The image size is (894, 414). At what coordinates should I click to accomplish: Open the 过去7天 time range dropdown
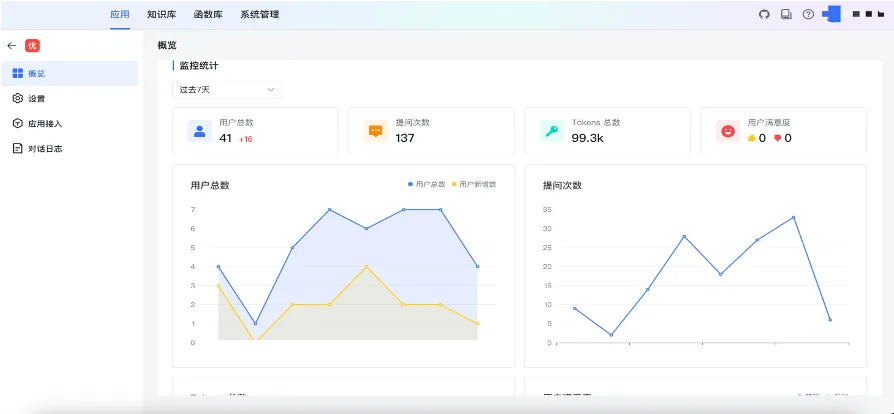coord(227,90)
